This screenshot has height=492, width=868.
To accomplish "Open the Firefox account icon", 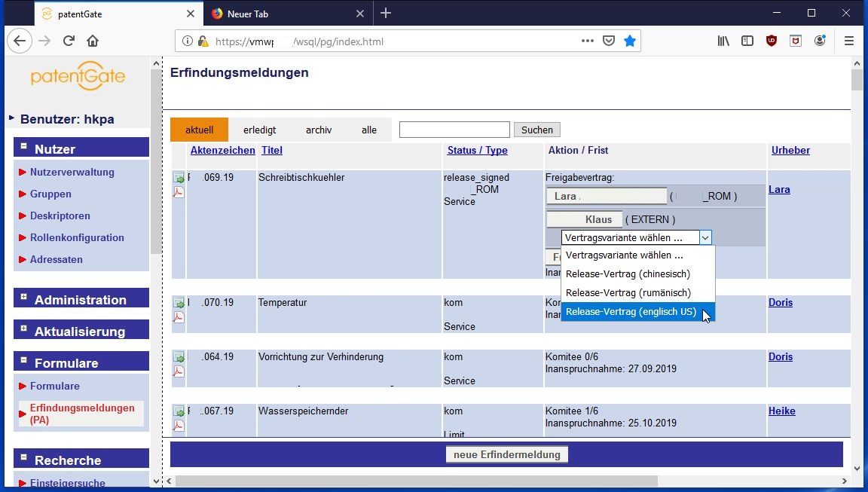I will (x=820, y=41).
